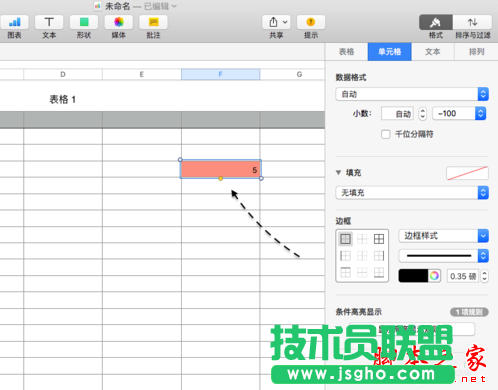This screenshot has height=390, width=498.
Task: Select column D header
Action: click(x=63, y=74)
